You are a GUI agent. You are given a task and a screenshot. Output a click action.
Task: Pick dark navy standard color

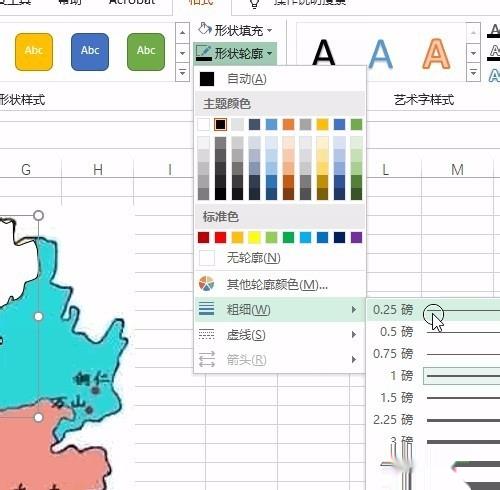point(339,238)
